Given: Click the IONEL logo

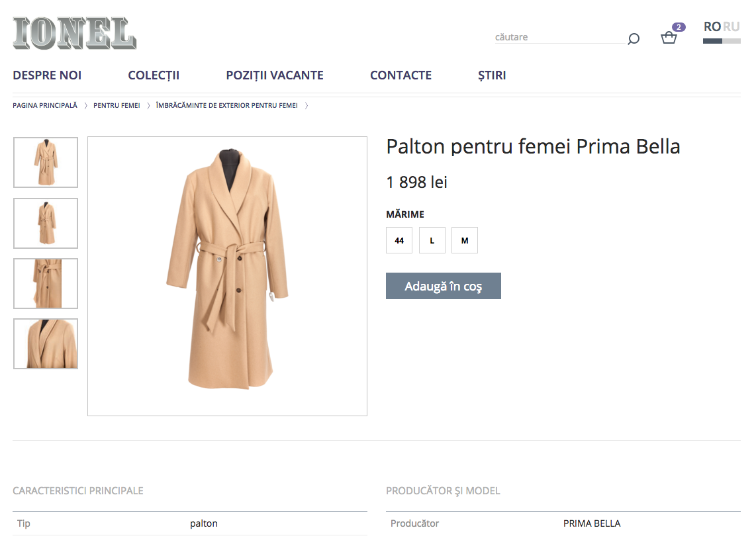Looking at the screenshot, I should [x=74, y=33].
